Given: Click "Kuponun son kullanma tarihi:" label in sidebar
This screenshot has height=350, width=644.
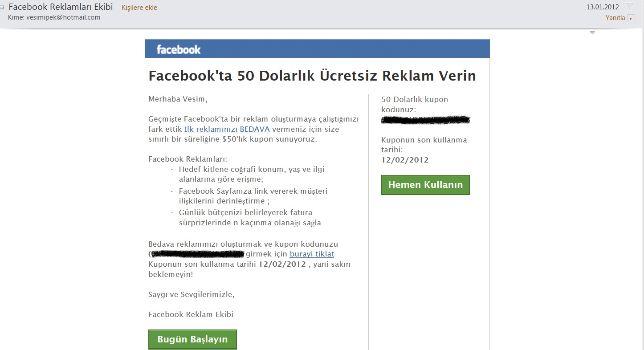Looking at the screenshot, I should pyautogui.click(x=424, y=145).
